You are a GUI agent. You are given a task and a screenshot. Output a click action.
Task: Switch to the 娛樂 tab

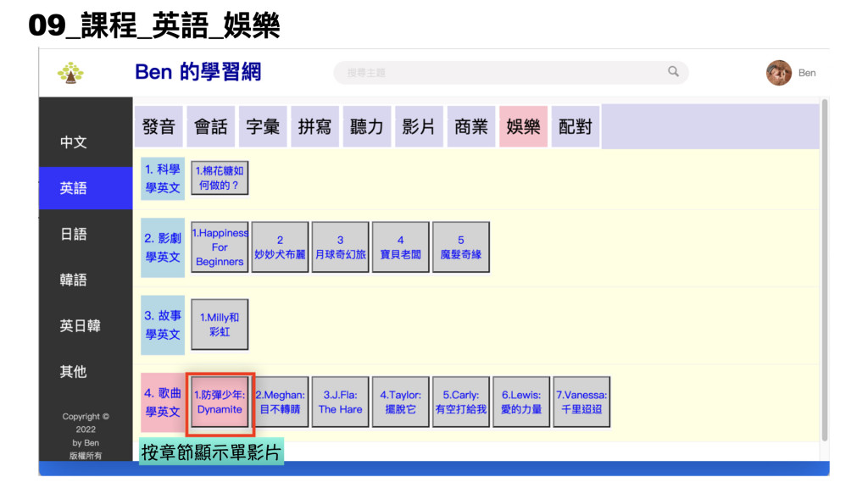point(523,127)
